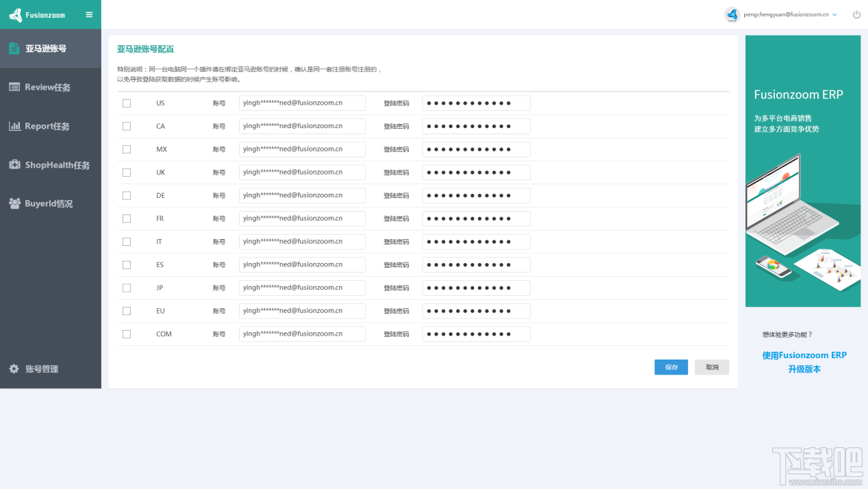The width and height of the screenshot is (868, 489).
Task: Tick the EU marketplace checkbox
Action: (127, 311)
